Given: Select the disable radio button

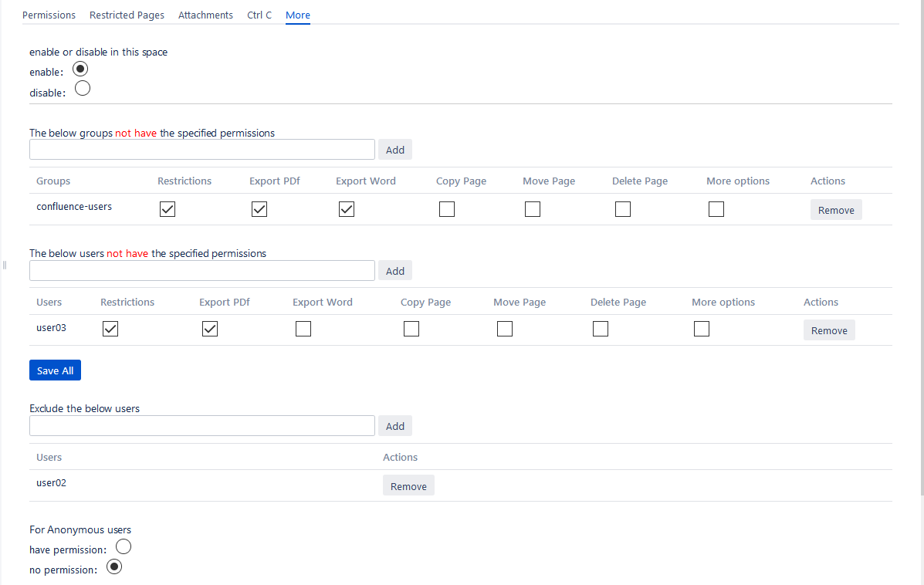Looking at the screenshot, I should point(83,89).
